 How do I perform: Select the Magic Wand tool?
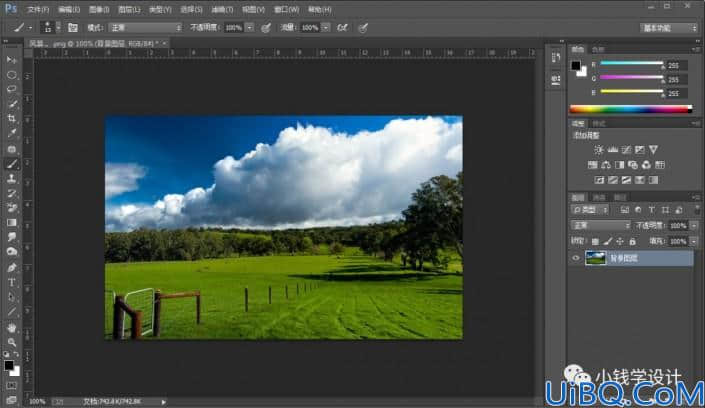[x=12, y=104]
